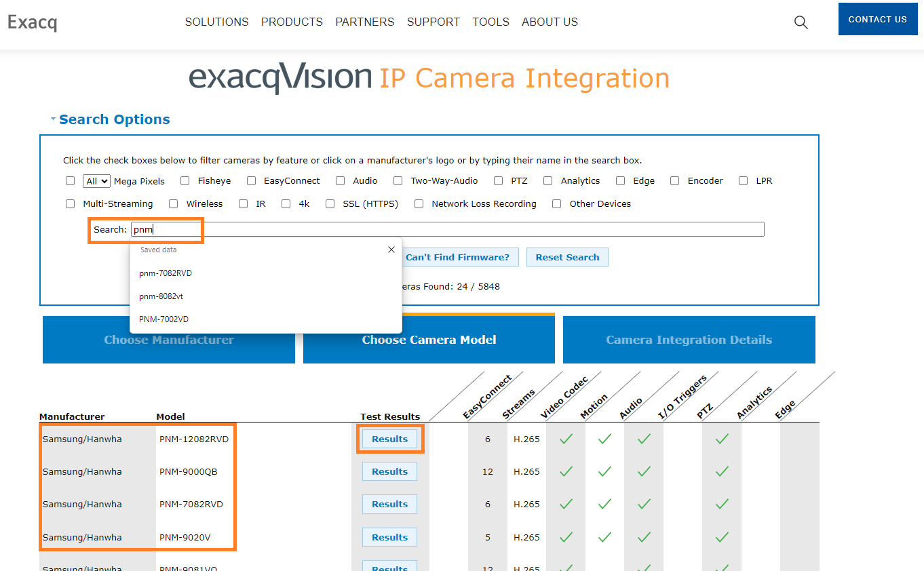Open Results for PNM-7082RVD row
This screenshot has height=571, width=924.
click(389, 504)
